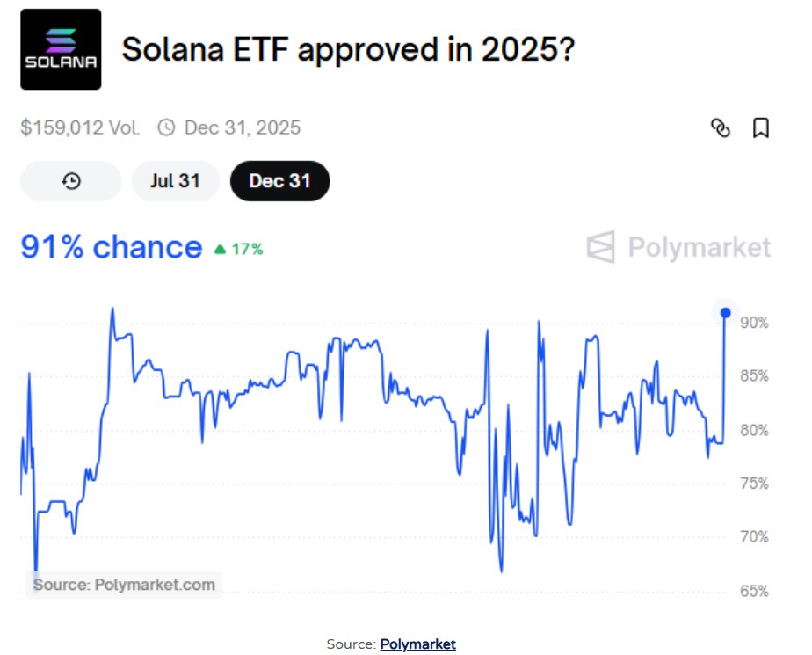Image resolution: width=812 pixels, height=655 pixels.
Task: Bookmark this Solana ETF market
Action: [x=761, y=128]
